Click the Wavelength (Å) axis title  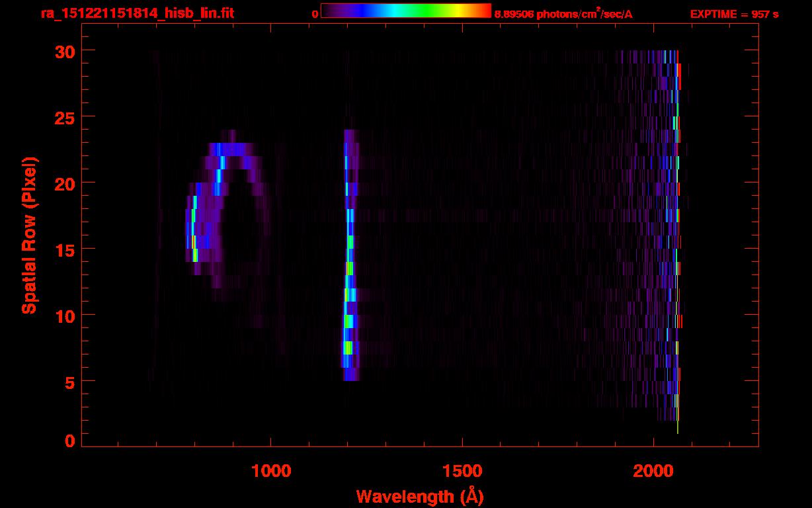(x=420, y=497)
